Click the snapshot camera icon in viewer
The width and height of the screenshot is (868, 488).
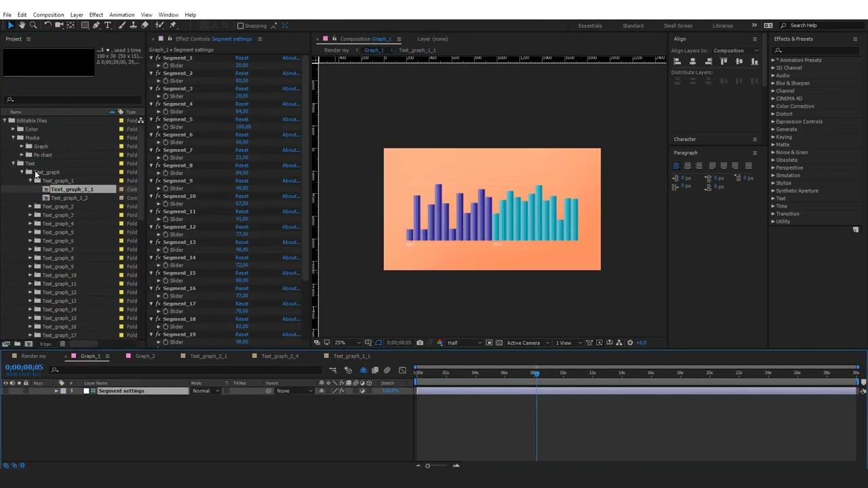[420, 343]
